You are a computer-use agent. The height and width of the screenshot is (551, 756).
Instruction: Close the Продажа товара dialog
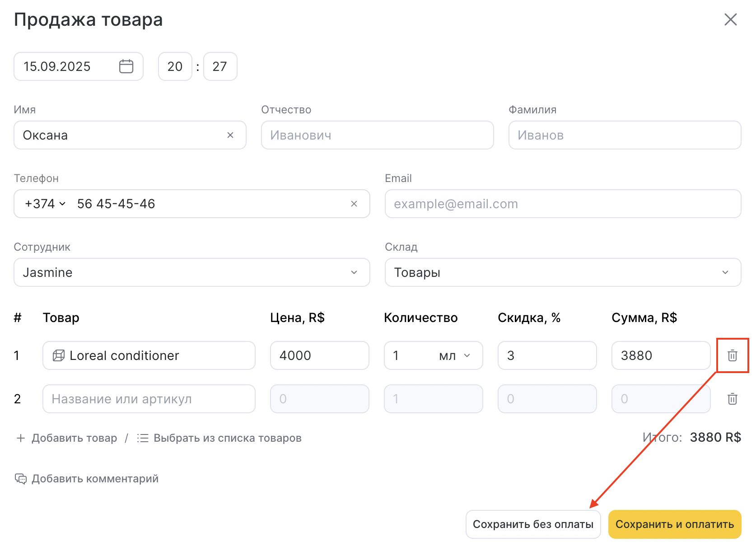coord(730,19)
